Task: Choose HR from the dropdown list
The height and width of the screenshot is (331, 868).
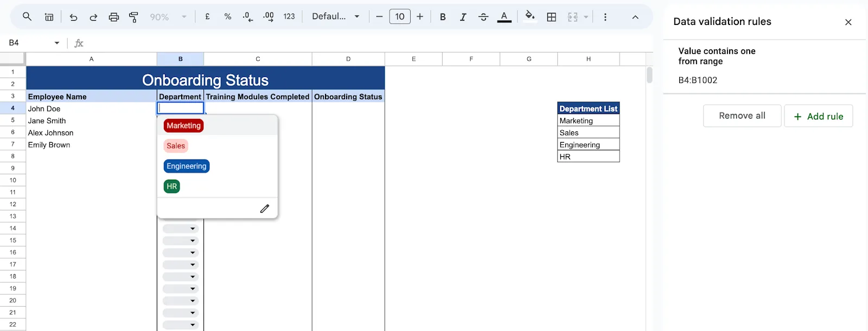Action: (x=172, y=187)
